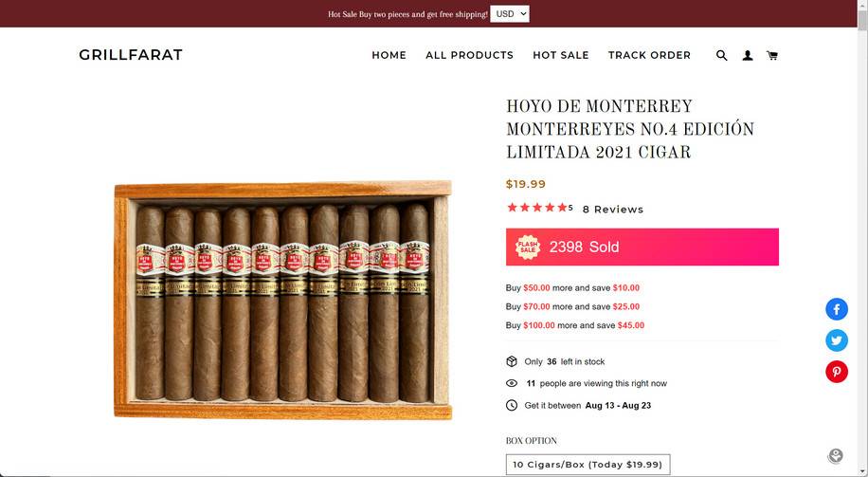This screenshot has height=477, width=868.
Task: Select 10 Cigars/Box option
Action: tap(588, 465)
